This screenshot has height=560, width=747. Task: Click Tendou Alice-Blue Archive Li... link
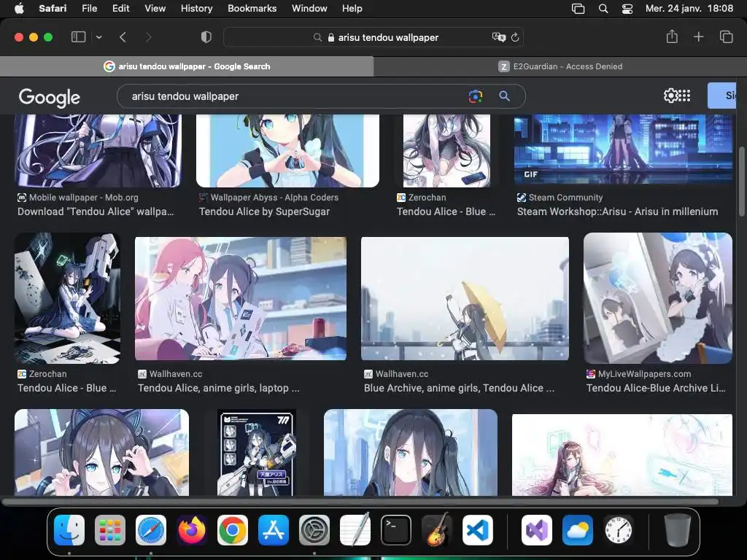click(656, 388)
